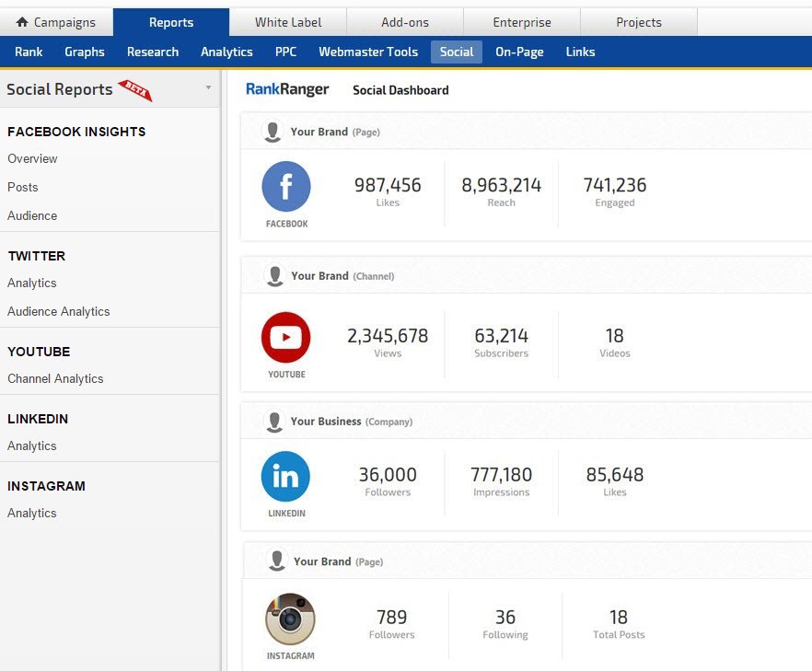This screenshot has height=671, width=812.
Task: Click the Facebook logo icon
Action: click(x=286, y=187)
